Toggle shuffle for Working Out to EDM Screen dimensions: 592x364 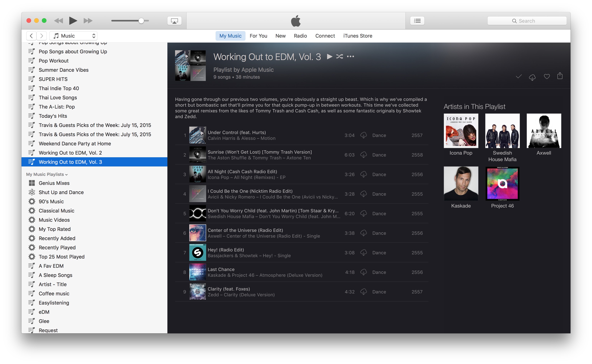coord(340,56)
